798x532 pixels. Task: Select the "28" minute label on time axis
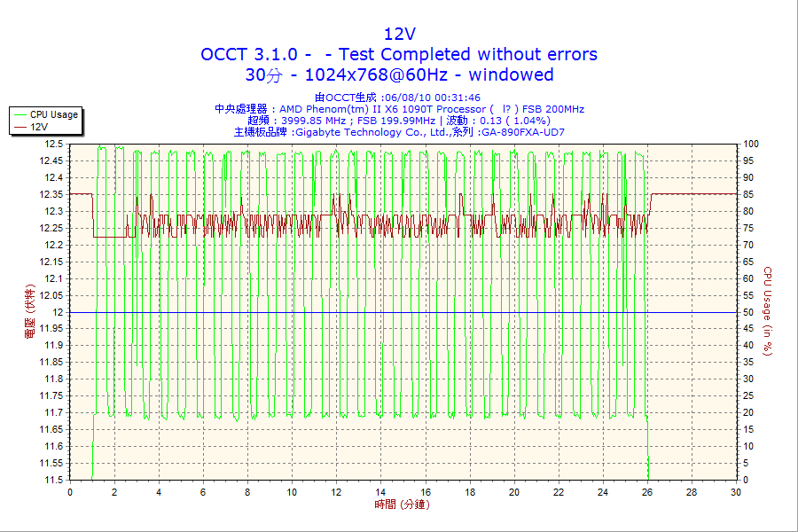click(692, 492)
